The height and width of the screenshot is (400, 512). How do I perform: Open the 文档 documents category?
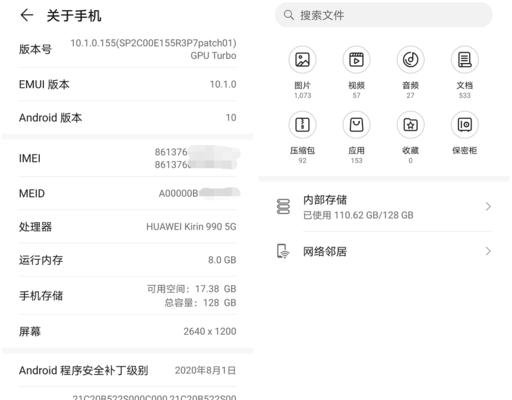(x=465, y=72)
